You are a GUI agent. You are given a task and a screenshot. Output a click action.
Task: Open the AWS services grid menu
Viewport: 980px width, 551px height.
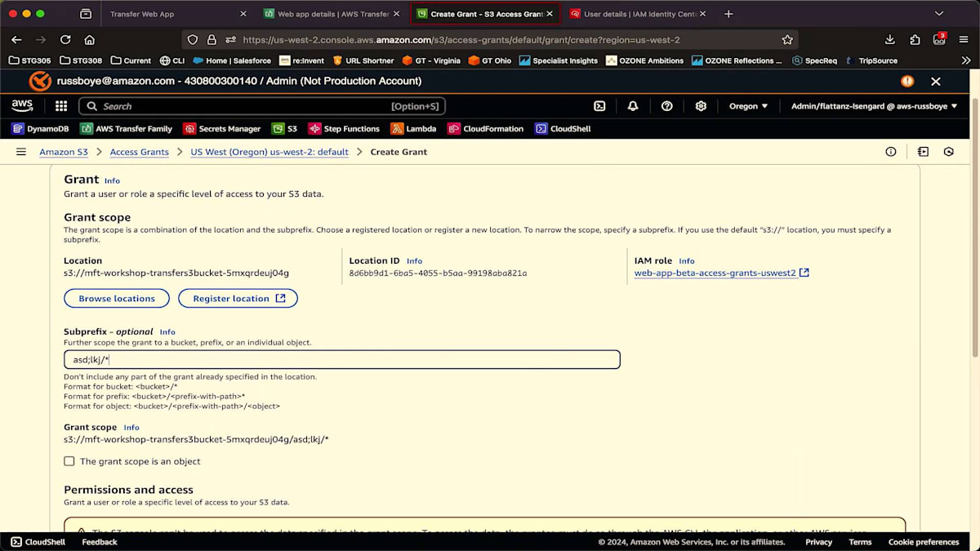(x=61, y=106)
